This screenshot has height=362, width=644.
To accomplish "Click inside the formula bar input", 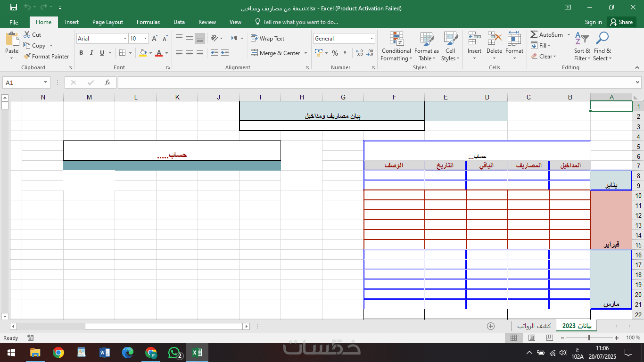I will (x=375, y=82).
